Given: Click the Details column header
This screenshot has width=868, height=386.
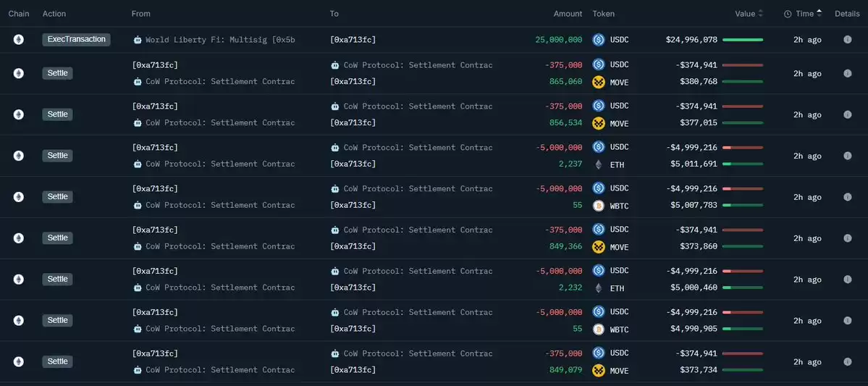Looking at the screenshot, I should click(847, 14).
